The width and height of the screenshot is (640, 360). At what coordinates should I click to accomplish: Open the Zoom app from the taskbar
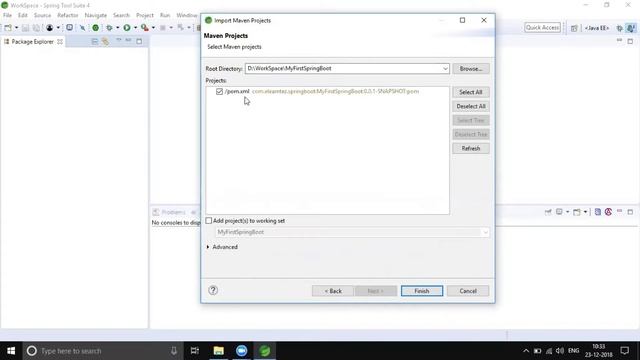tap(242, 351)
